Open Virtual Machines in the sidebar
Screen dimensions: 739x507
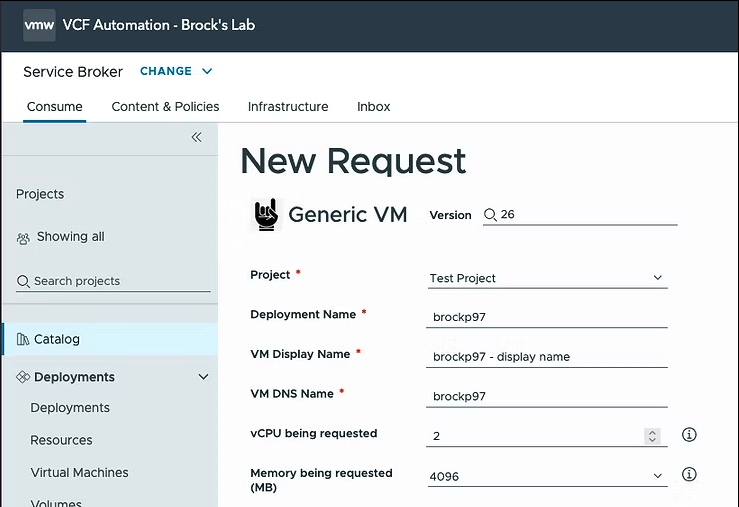[79, 473]
